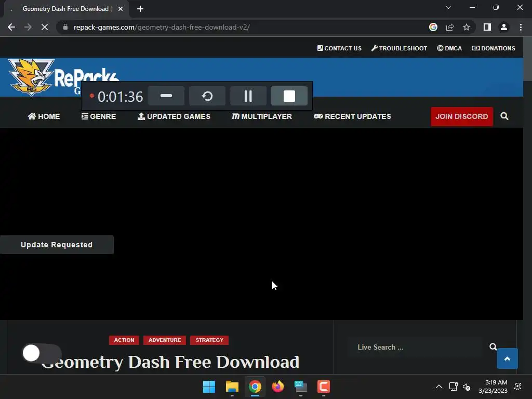Select the Adventure category tag
532x399 pixels.
165,340
